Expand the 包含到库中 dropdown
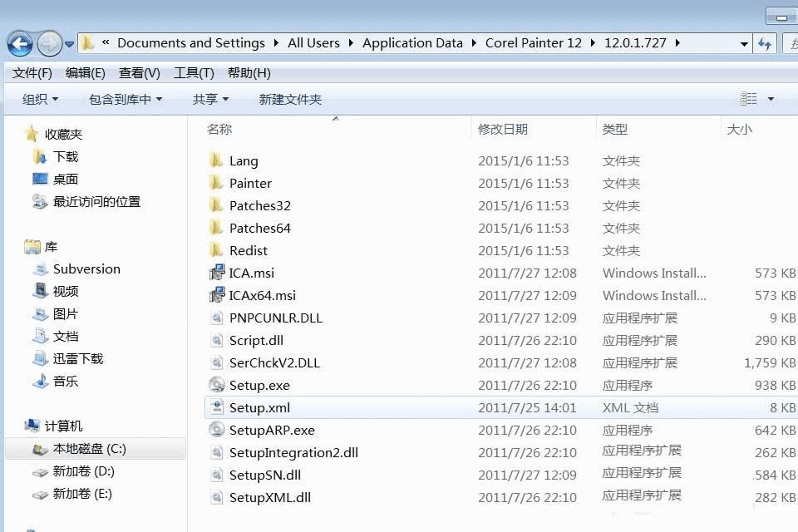 (x=126, y=99)
